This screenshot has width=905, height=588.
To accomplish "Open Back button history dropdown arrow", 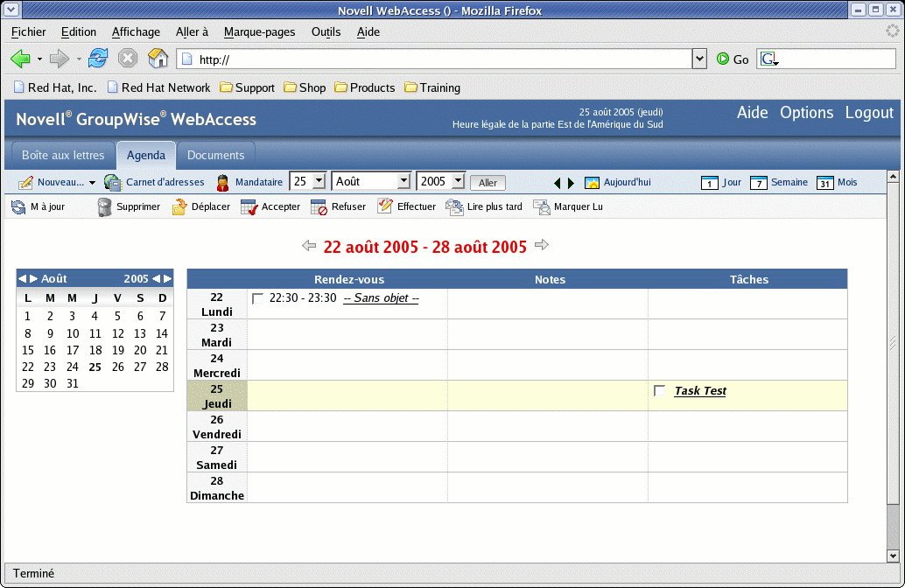I will (x=39, y=59).
